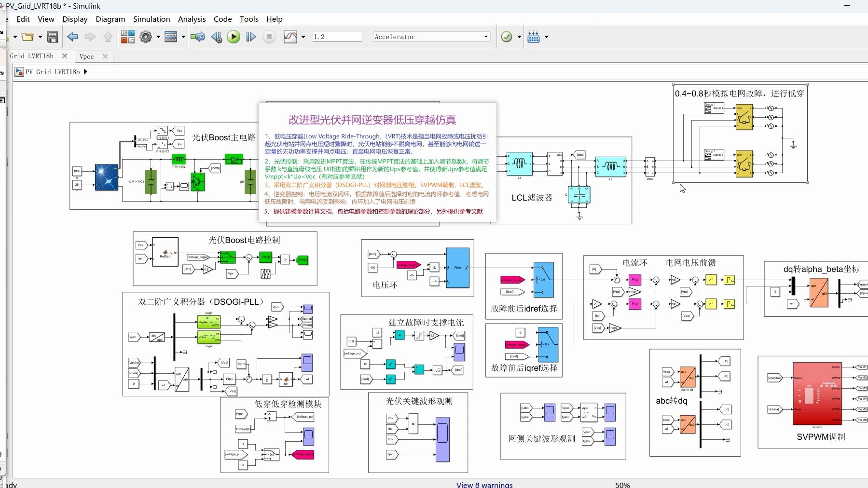Open the Simulation Data Inspector icon
Viewport: 868px width, 488px height.
(290, 37)
